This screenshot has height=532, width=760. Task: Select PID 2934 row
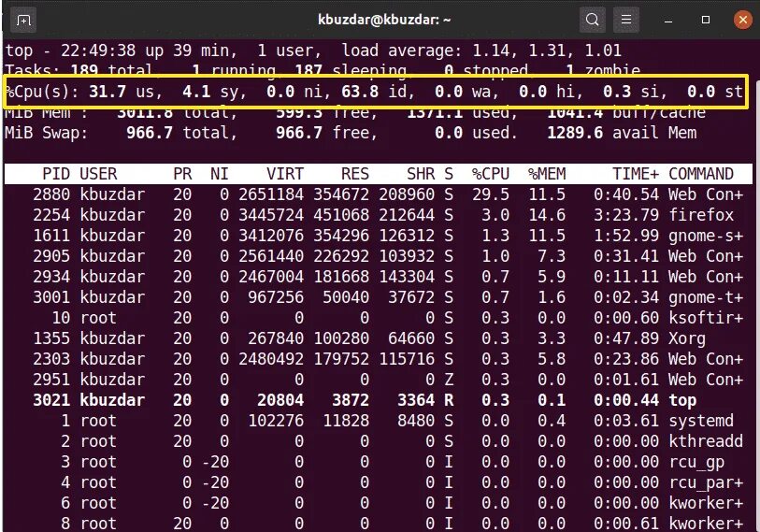pyautogui.click(x=379, y=277)
